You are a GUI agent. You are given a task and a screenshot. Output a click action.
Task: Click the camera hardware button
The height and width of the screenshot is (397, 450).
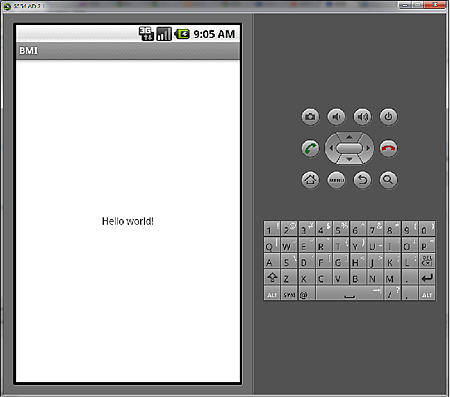[x=310, y=117]
